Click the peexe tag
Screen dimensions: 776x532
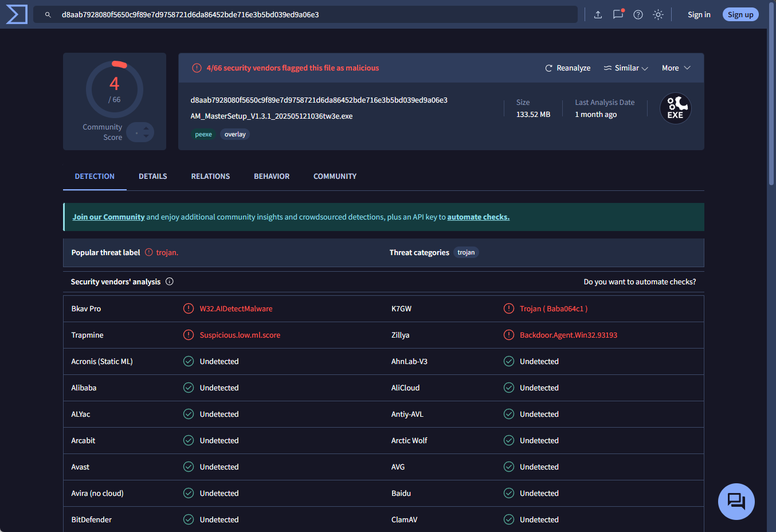(x=203, y=135)
